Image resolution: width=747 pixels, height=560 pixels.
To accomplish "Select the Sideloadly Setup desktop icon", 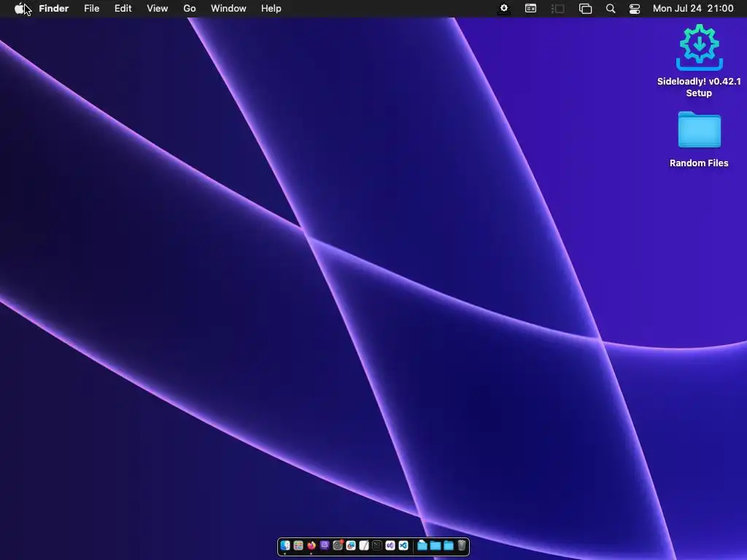I will [700, 47].
